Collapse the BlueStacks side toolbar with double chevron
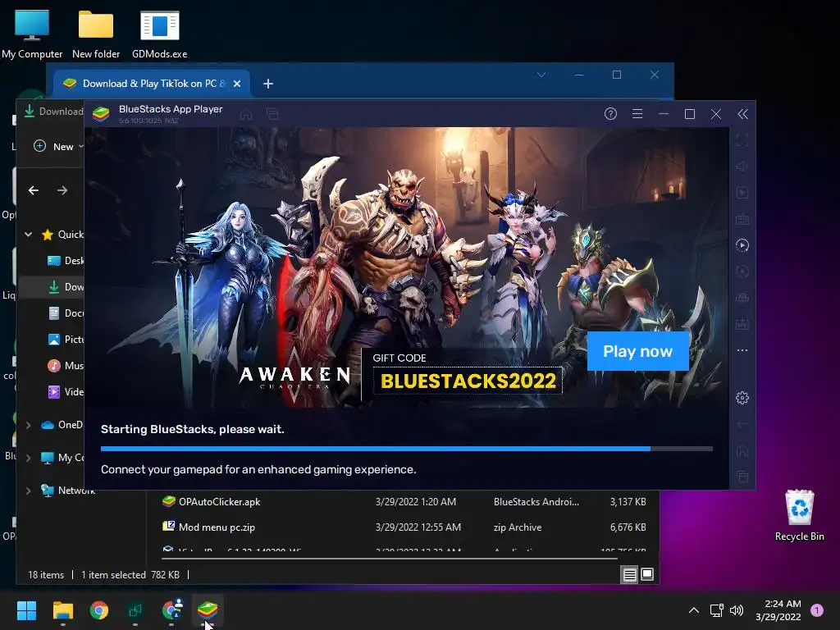This screenshot has height=630, width=840. click(742, 113)
